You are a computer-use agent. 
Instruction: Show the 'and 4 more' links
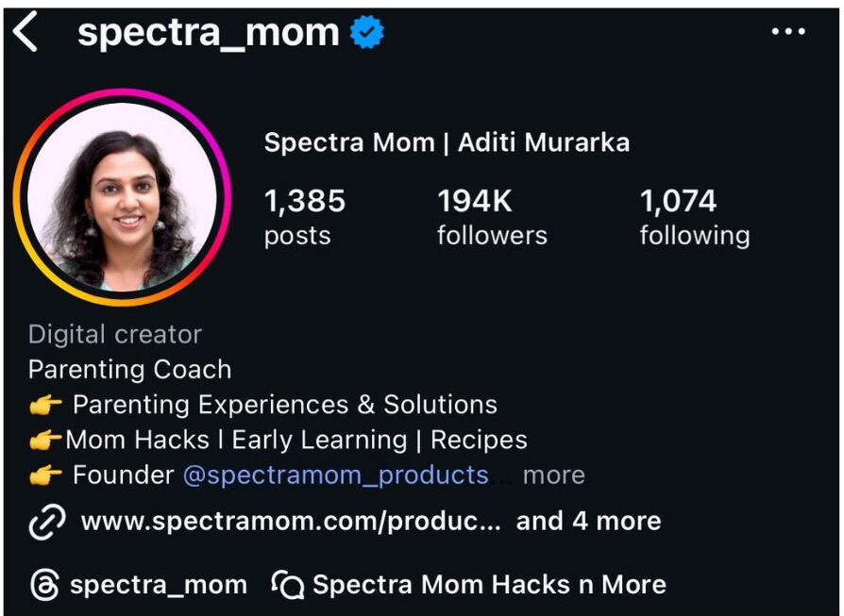click(x=588, y=522)
